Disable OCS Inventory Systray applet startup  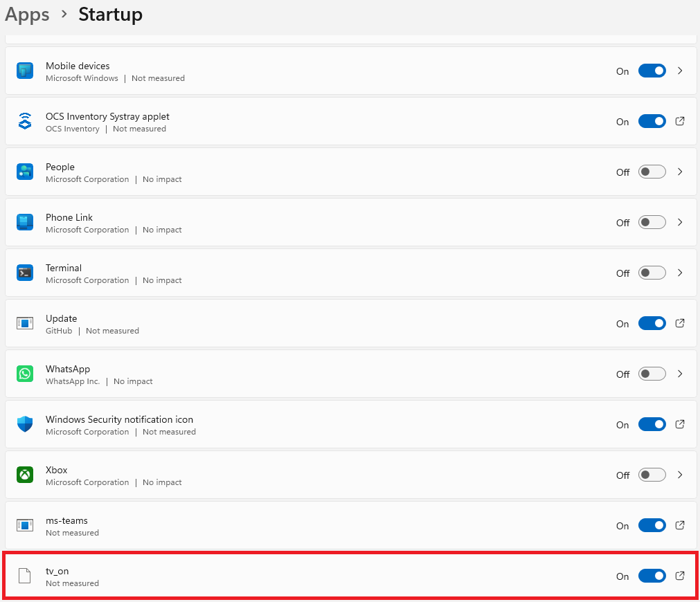tap(652, 121)
